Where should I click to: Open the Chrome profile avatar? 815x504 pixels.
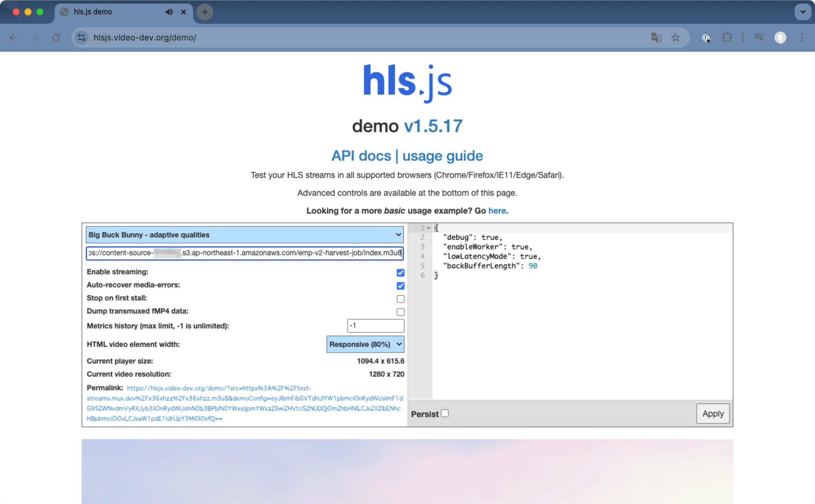click(x=780, y=37)
